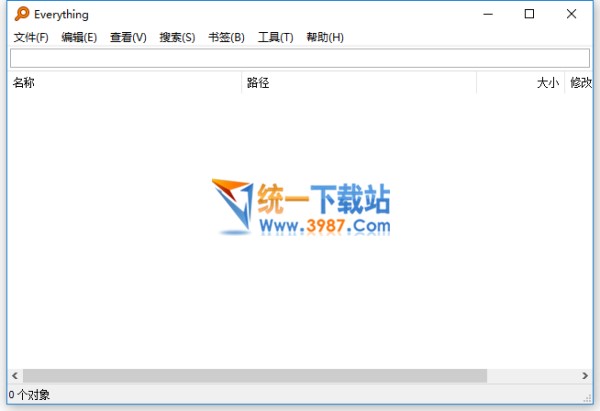The height and width of the screenshot is (411, 600).
Task: Open the 编辑(E) menu
Action: 79,37
